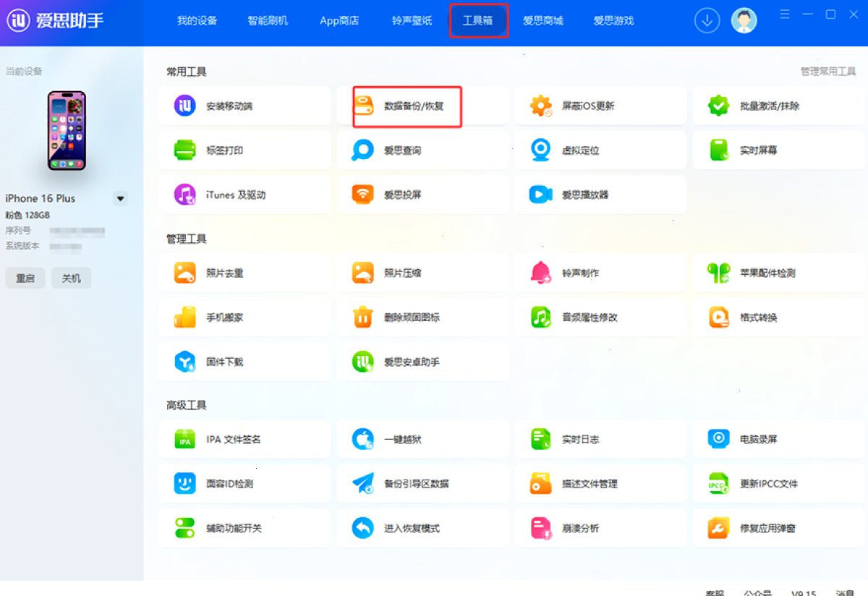Open the user avatar profile
The image size is (868, 596).
tap(744, 20)
